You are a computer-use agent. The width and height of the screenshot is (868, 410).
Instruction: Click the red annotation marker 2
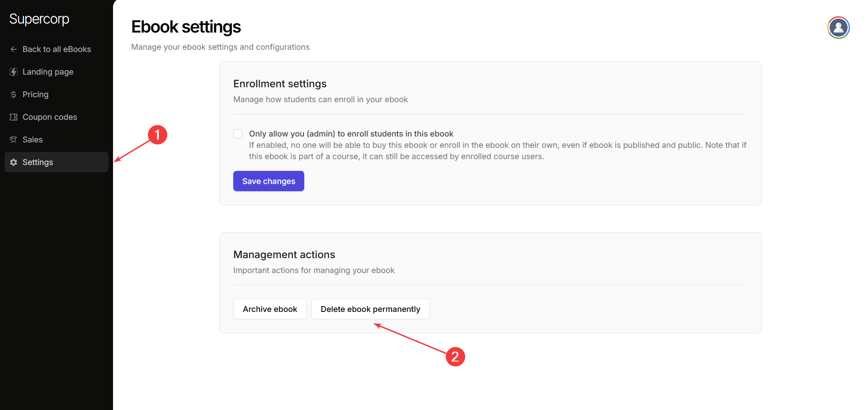455,357
